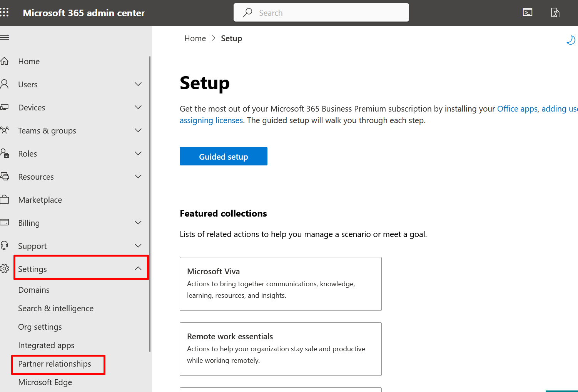The width and height of the screenshot is (578, 392).
Task: Click the Settings gear icon
Action: point(4,269)
